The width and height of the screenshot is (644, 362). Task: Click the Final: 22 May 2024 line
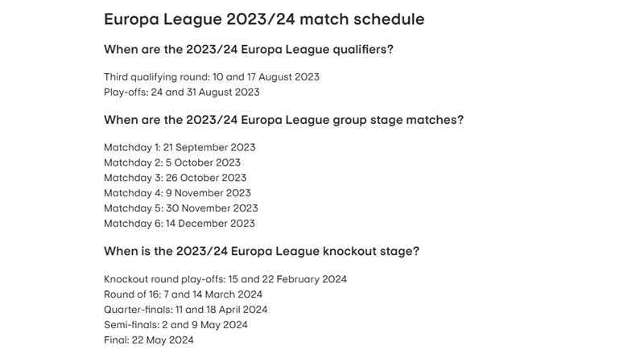click(x=149, y=340)
